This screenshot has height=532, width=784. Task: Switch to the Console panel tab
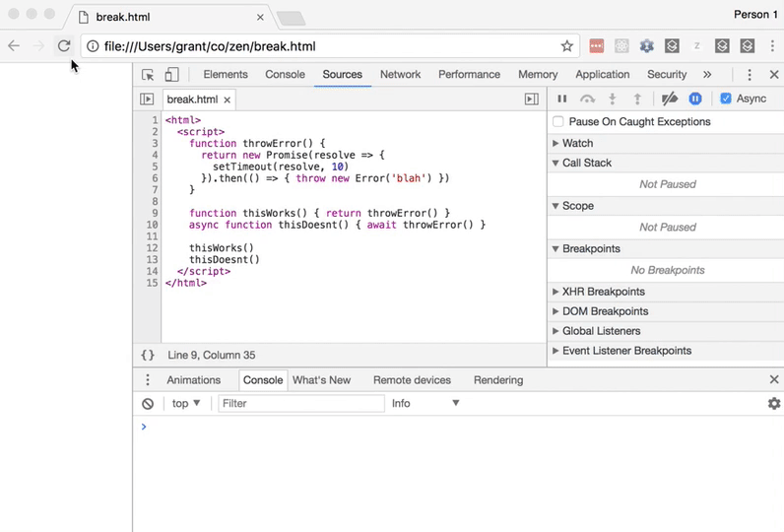click(285, 75)
